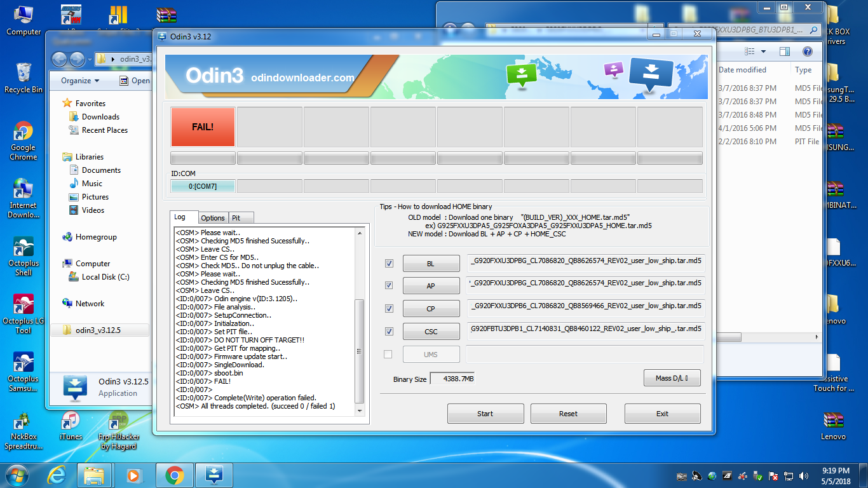Click the AP file button

pyautogui.click(x=431, y=286)
